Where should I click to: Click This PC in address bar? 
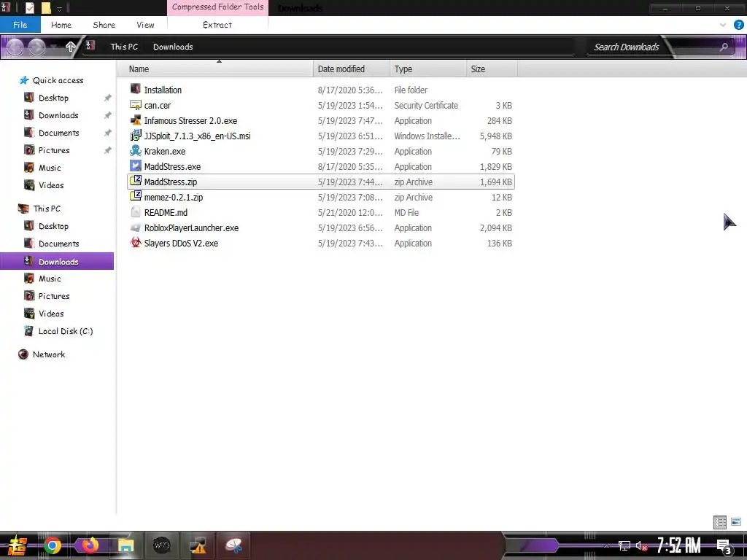(x=124, y=47)
